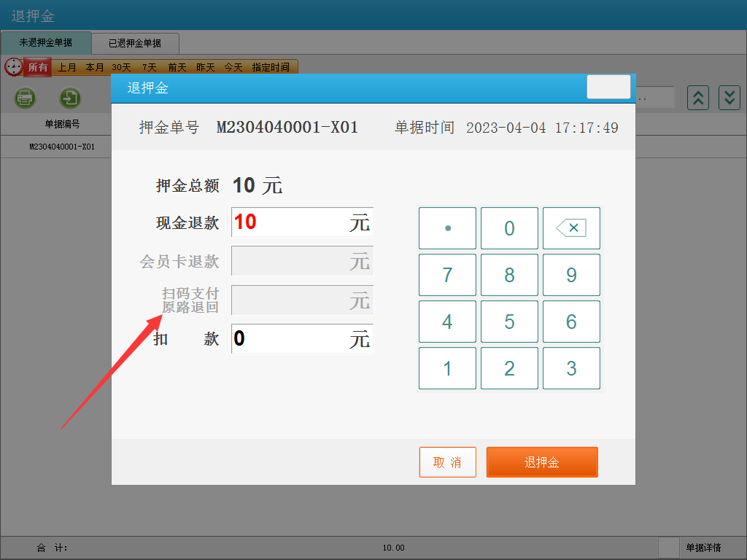Click the printer icon in toolbar
Screen dimensions: 747x560
pyautogui.click(x=26, y=97)
